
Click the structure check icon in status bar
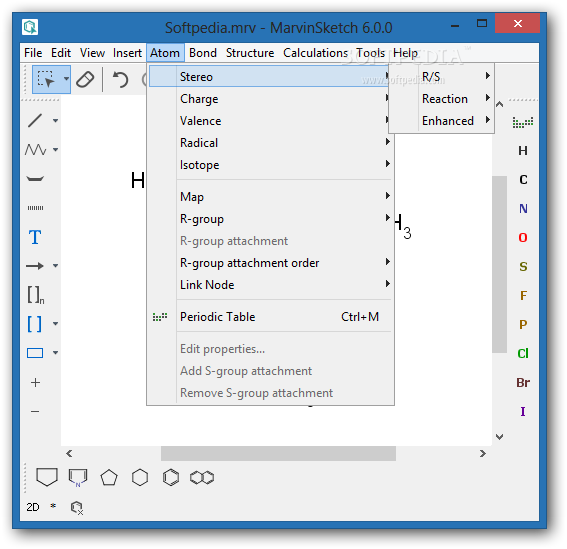[x=77, y=508]
